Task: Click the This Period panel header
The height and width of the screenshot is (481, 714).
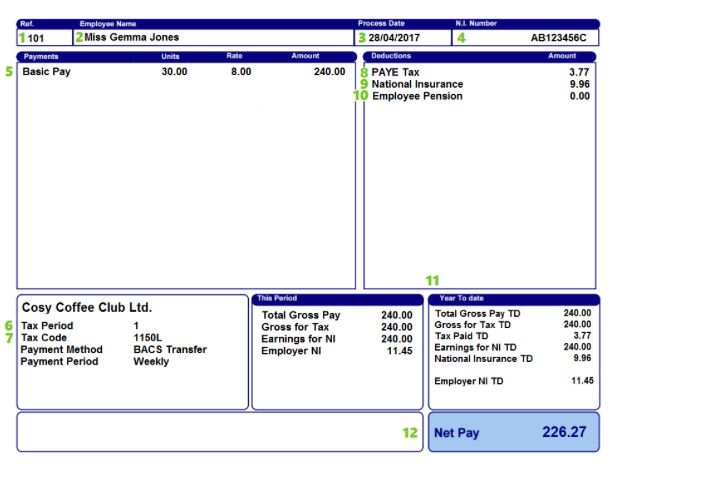Action: point(276,298)
